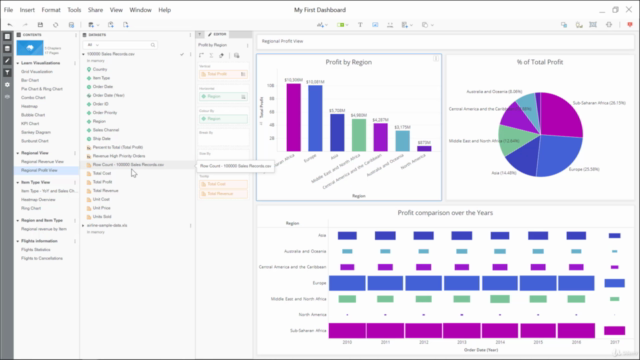Click Total Revenue in the Tooltip zone
The height and width of the screenshot is (360, 640).
[223, 194]
